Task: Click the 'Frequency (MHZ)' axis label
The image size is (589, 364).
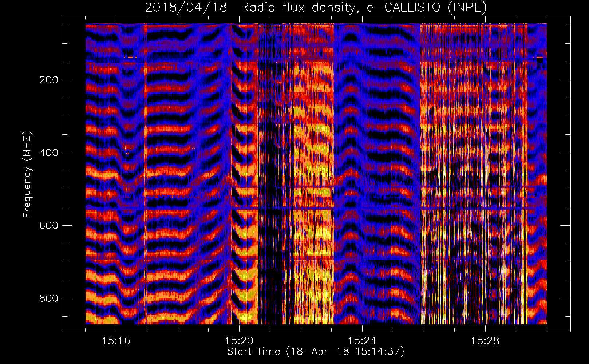Action: 27,175
